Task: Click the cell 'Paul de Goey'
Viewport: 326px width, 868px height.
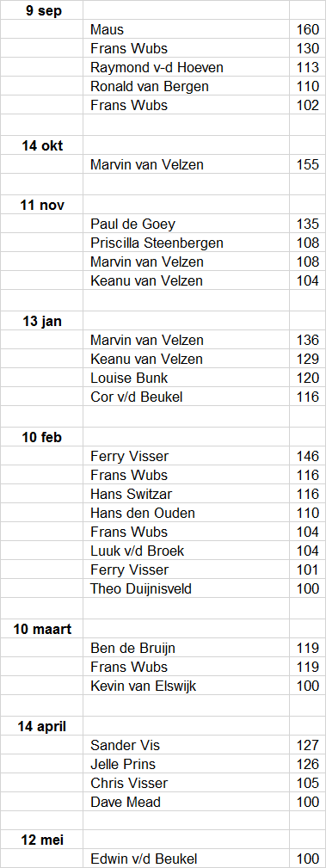Action: [x=186, y=224]
